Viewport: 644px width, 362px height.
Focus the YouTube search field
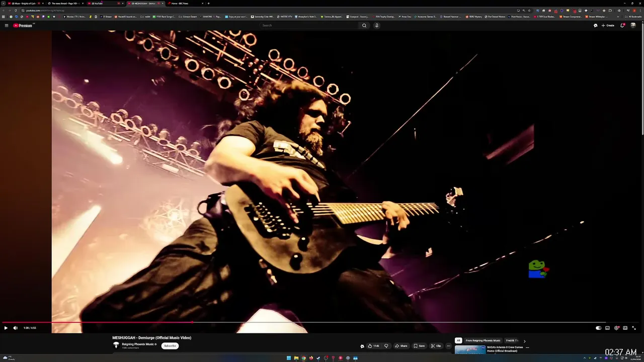coord(309,25)
